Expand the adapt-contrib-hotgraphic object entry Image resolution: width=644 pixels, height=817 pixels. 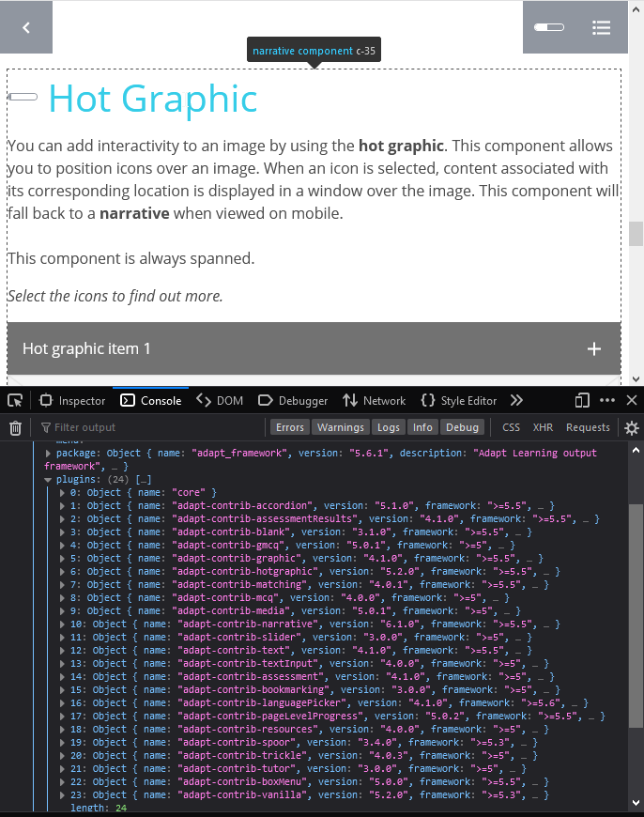pos(62,571)
